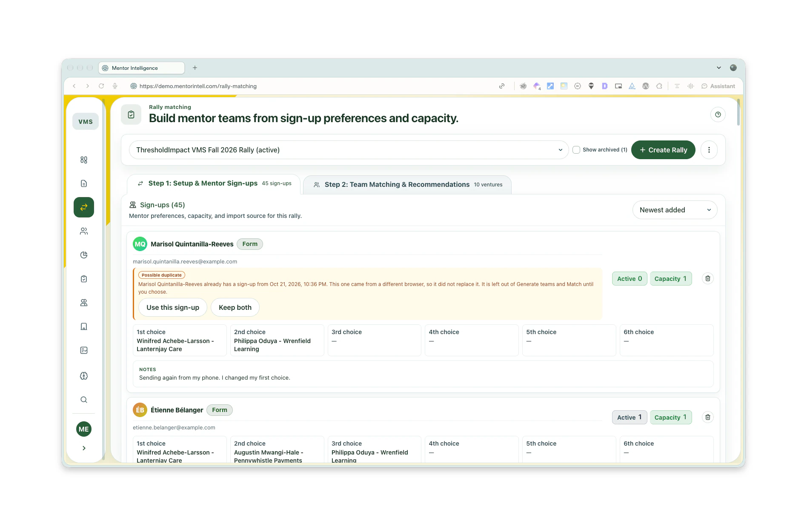807x532 pixels.
Task: Open the search magnifier in sidebar
Action: (x=84, y=400)
